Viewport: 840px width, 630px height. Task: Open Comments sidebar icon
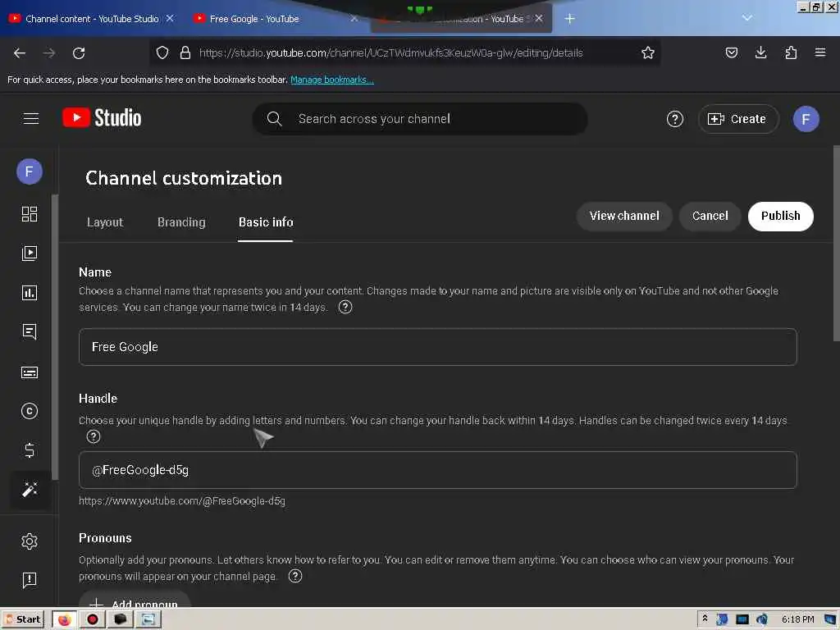click(29, 331)
